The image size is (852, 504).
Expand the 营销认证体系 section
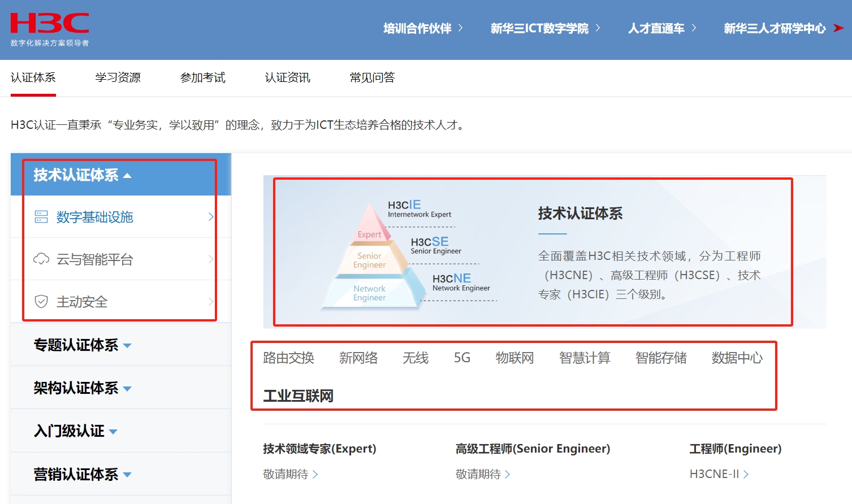(x=121, y=474)
